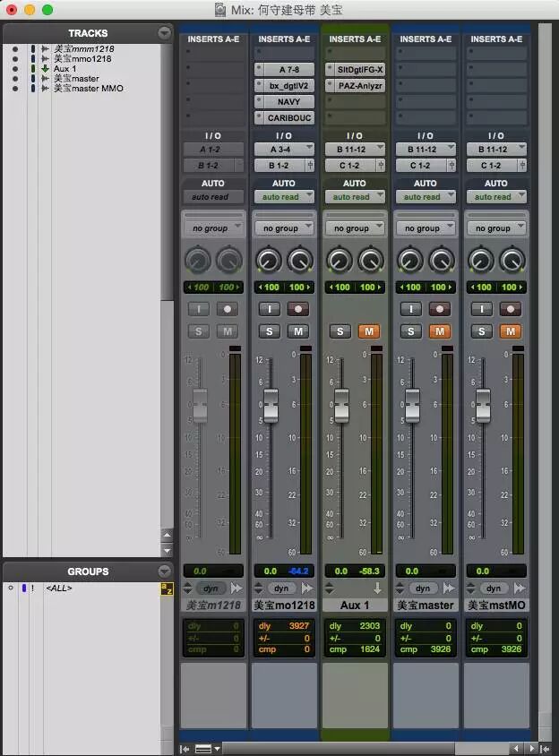Image resolution: width=559 pixels, height=756 pixels.
Task: Click the dly 3927 delay indicator
Action: 284,626
